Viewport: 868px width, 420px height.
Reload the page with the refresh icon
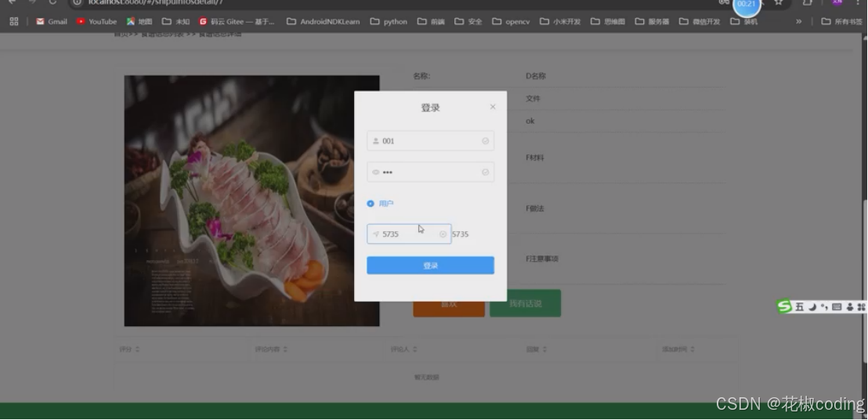(52, 2)
